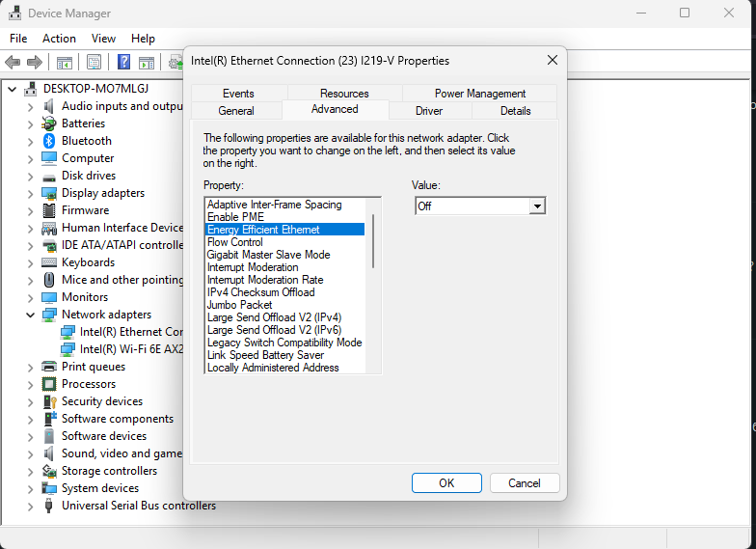Click the Property list scrollbar thumb
This screenshot has height=549, width=756.
(373, 241)
